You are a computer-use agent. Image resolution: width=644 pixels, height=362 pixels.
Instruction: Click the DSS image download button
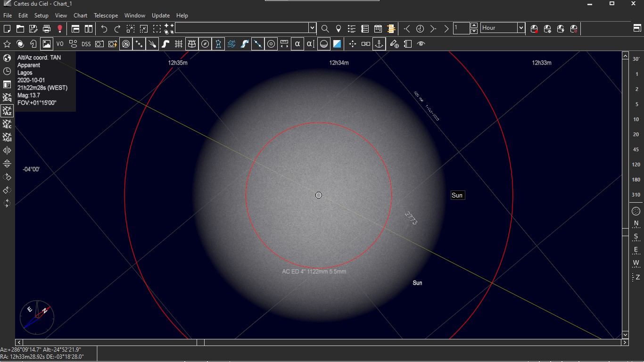[x=86, y=44]
